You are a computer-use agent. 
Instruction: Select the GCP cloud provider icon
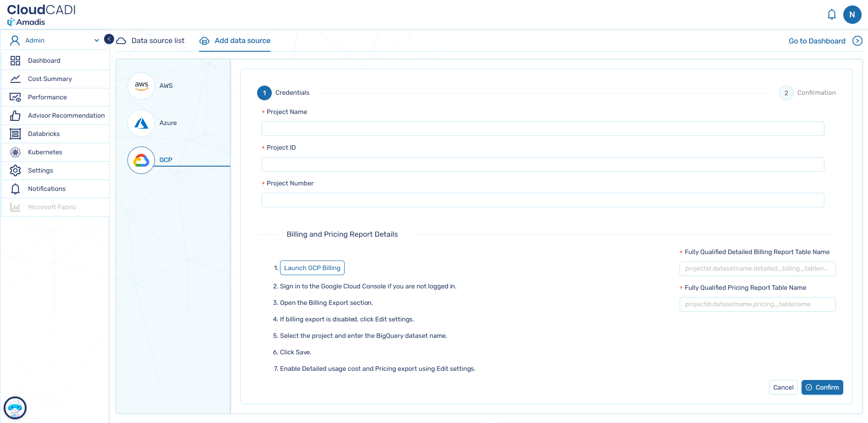pos(142,160)
